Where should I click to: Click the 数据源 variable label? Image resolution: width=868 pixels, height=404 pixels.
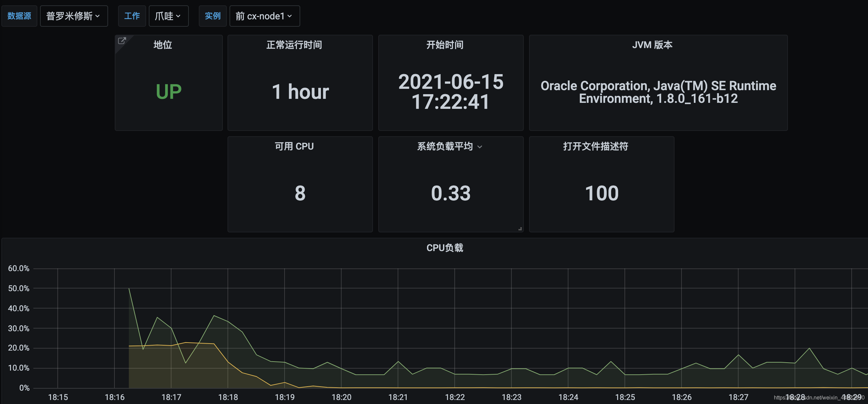(x=19, y=16)
